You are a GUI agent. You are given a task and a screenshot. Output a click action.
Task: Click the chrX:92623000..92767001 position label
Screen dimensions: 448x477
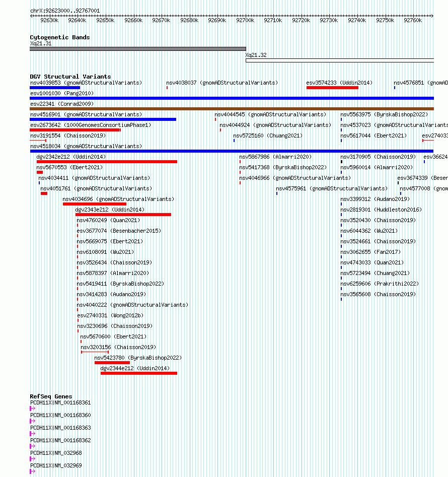coord(65,11)
